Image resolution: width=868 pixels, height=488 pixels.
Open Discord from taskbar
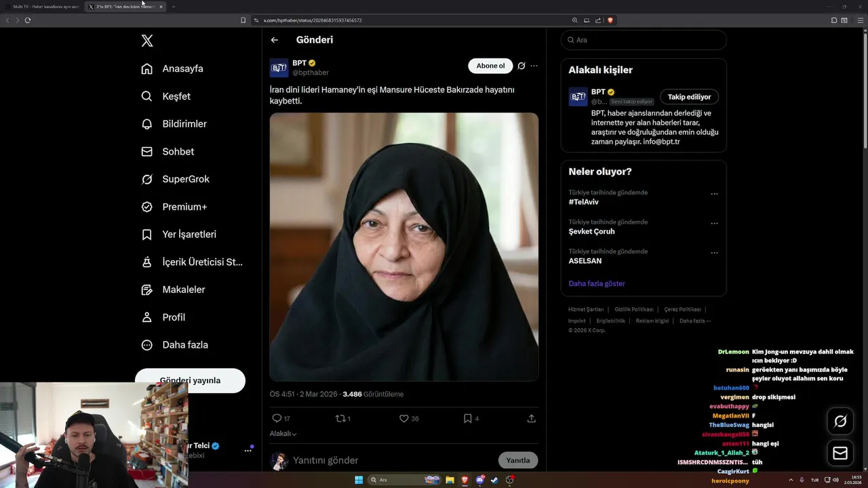(x=480, y=480)
